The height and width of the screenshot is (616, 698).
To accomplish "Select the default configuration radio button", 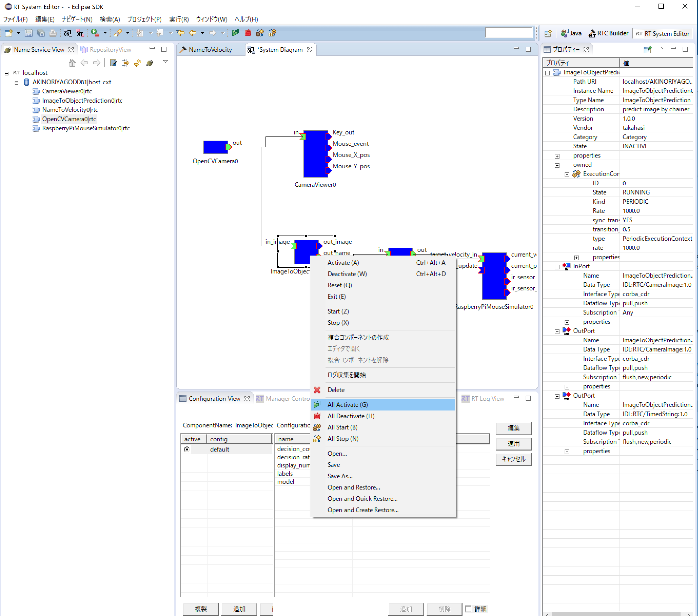I will (x=187, y=449).
